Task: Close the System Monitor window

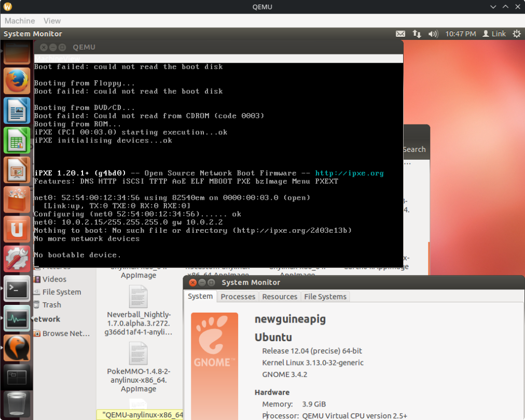Action: (193, 283)
